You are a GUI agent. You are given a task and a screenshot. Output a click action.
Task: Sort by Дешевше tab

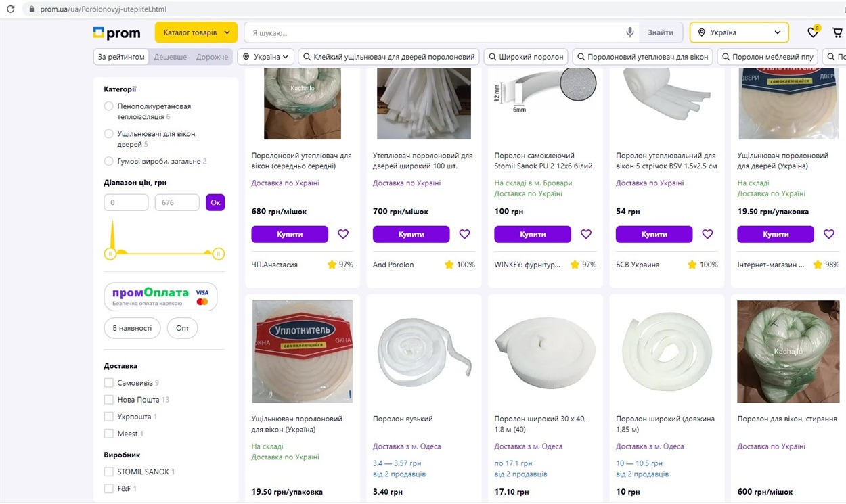[x=170, y=57]
